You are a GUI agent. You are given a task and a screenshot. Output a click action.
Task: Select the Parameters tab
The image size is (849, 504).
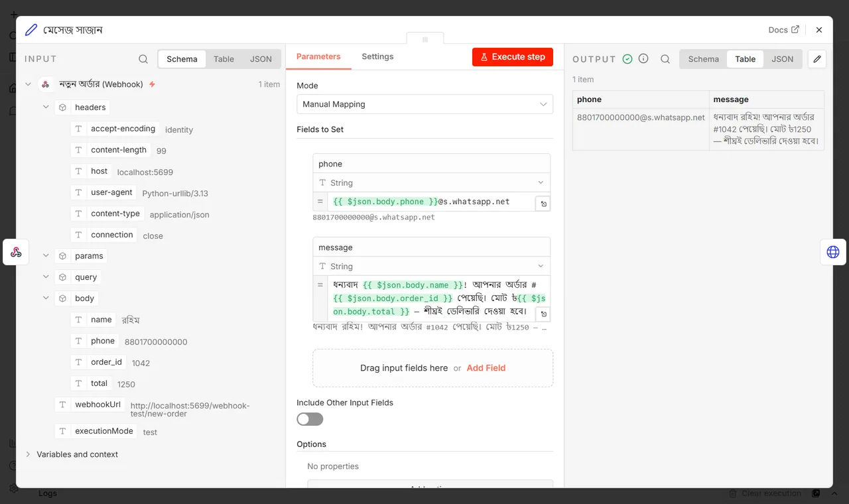point(318,56)
